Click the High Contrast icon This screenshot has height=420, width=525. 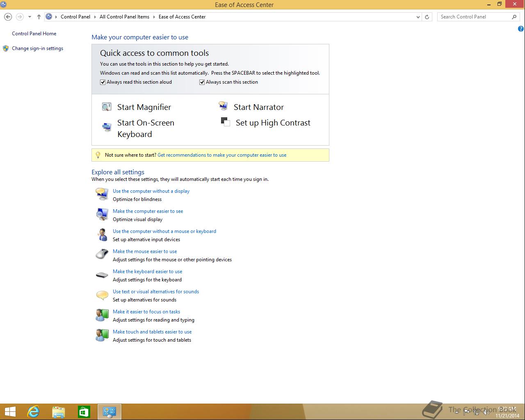click(225, 122)
